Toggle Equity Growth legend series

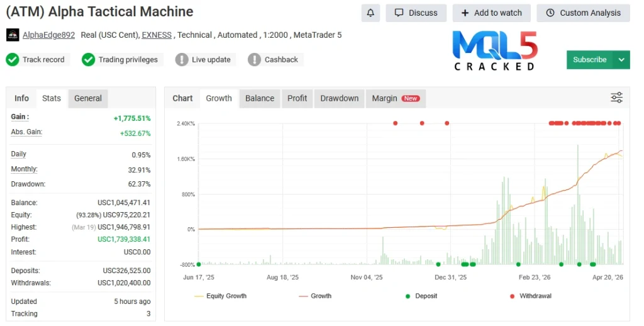tap(221, 296)
